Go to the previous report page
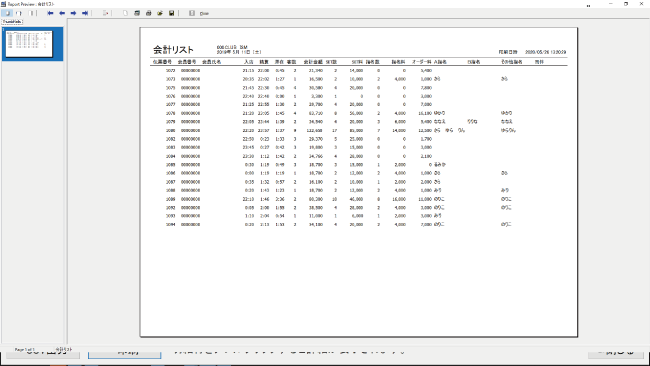The image size is (650, 366). [62, 13]
